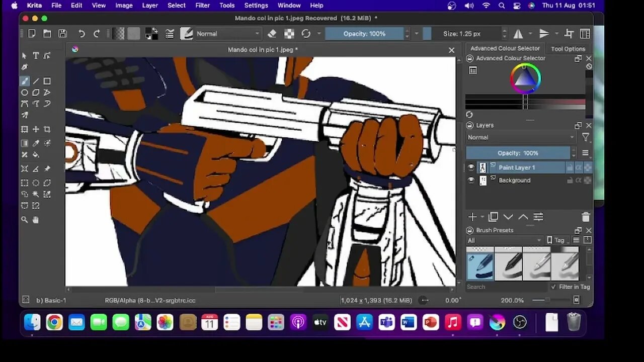Image resolution: width=644 pixels, height=362 pixels.
Task: Open layer filter funnel menu
Action: click(586, 137)
